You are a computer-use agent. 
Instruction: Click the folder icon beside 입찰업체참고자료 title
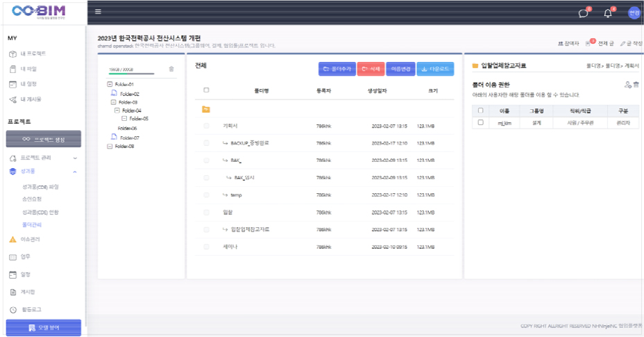click(x=475, y=65)
